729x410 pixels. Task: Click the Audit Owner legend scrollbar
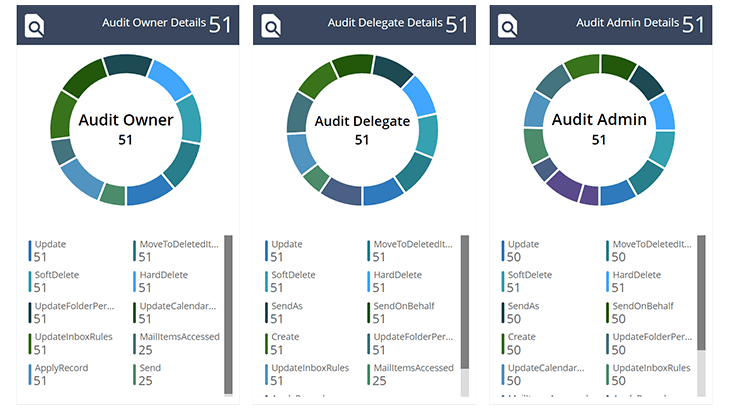pos(228,312)
